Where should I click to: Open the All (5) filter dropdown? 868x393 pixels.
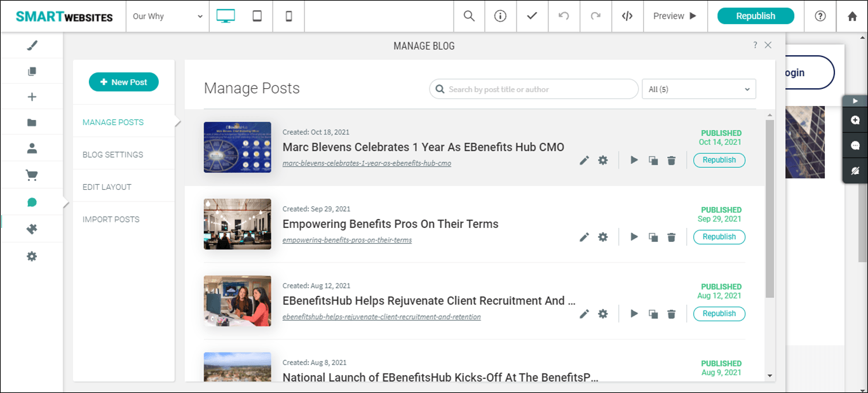699,89
